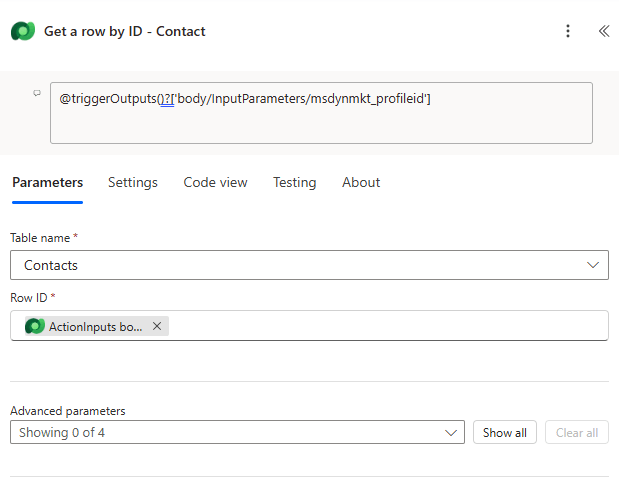Go to the Testing tab
Image resolution: width=619 pixels, height=483 pixels.
click(294, 182)
